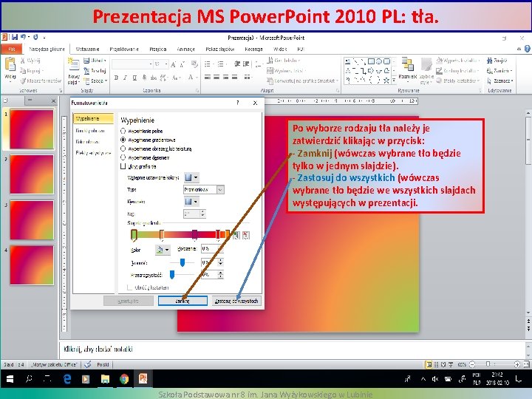532x399 pixels.
Task: Toggle Ukryj grafikę tła checkbox
Action: [x=123, y=166]
